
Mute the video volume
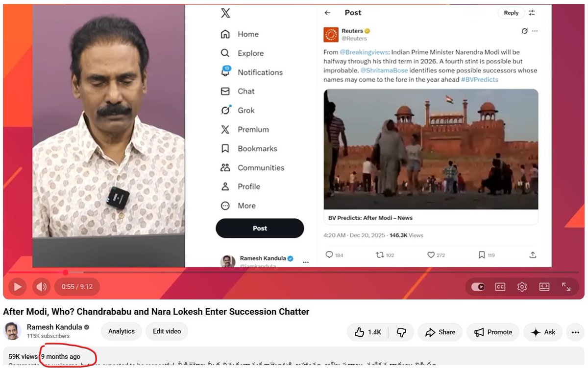42,287
